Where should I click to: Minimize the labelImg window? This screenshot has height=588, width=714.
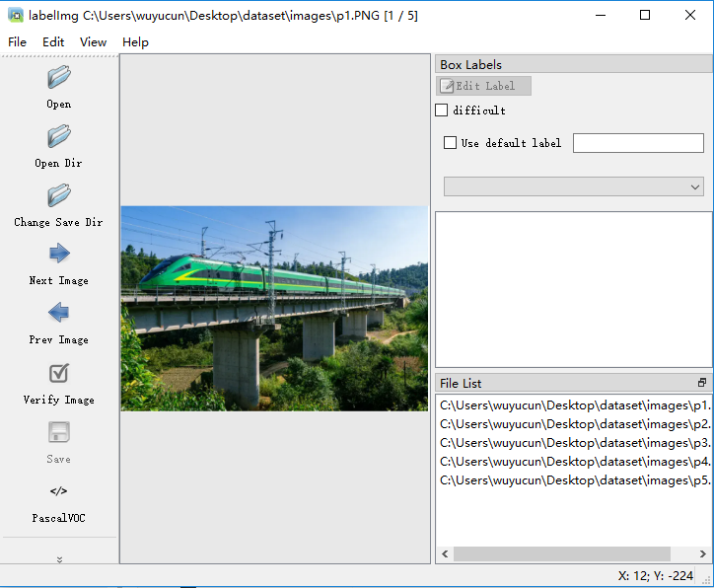tap(601, 15)
